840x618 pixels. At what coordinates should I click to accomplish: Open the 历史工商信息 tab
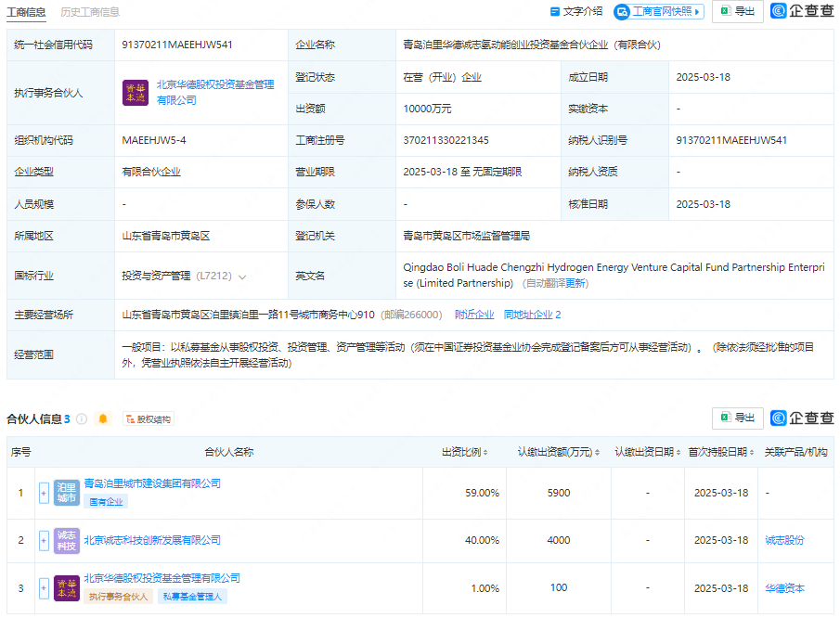click(x=90, y=12)
